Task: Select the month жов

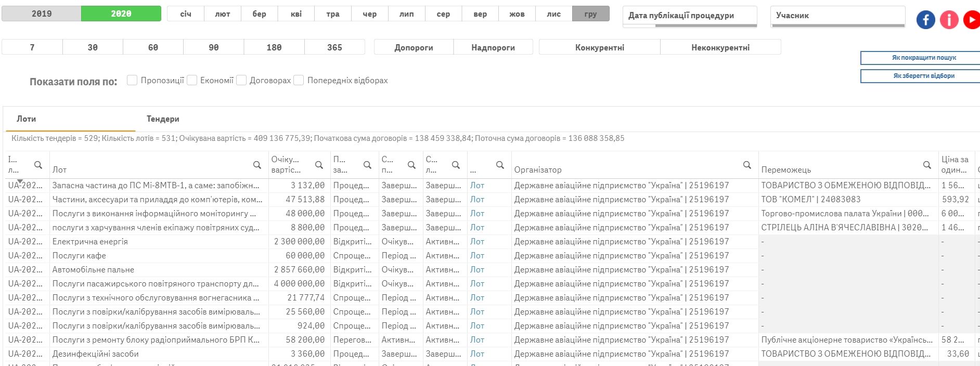Action: click(517, 14)
